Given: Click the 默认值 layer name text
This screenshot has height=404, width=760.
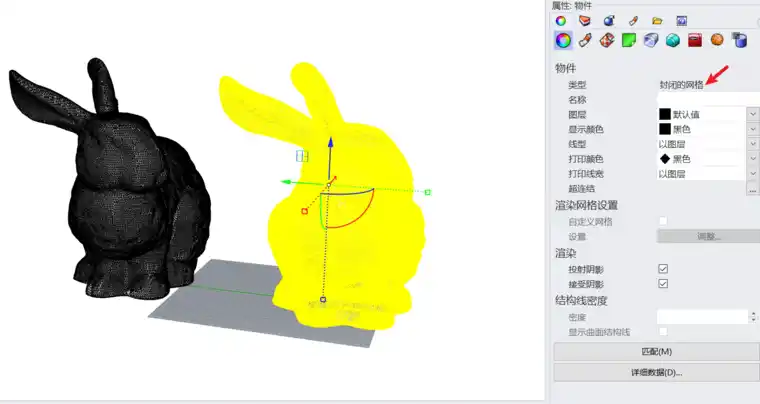Looking at the screenshot, I should click(x=686, y=115).
